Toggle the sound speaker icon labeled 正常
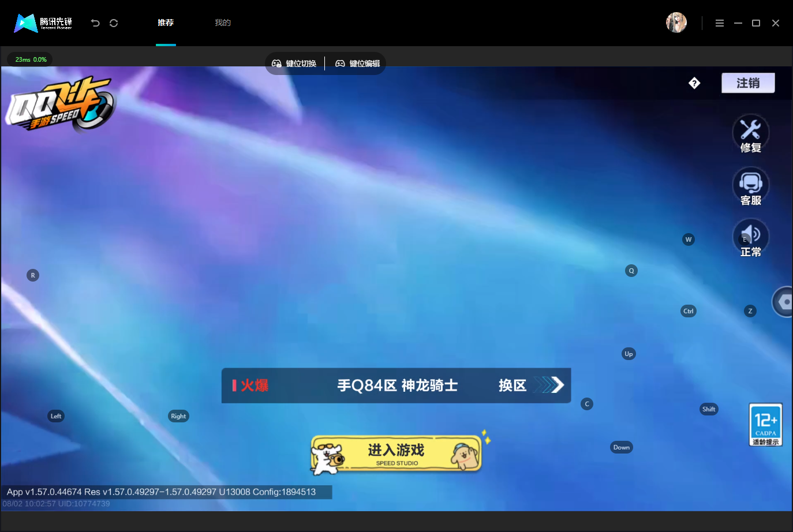 (x=751, y=239)
